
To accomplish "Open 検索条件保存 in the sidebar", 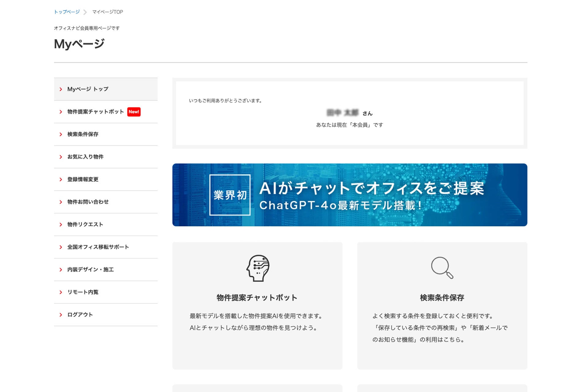I will coord(83,134).
